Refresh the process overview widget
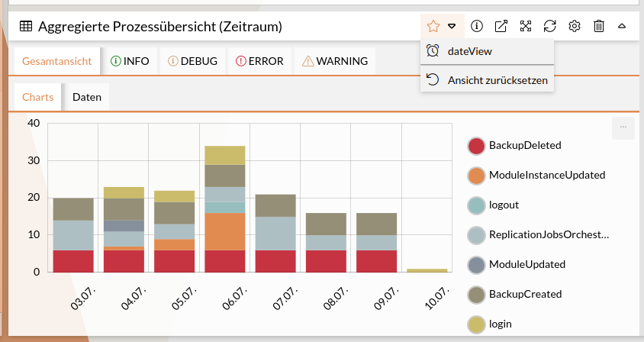The height and width of the screenshot is (342, 644). point(550,26)
